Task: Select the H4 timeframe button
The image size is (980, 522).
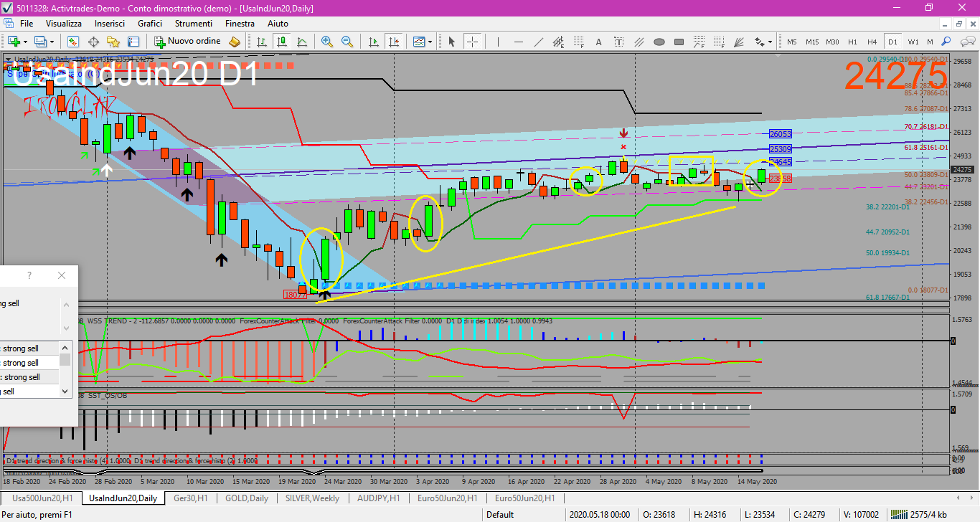Action: (x=872, y=42)
